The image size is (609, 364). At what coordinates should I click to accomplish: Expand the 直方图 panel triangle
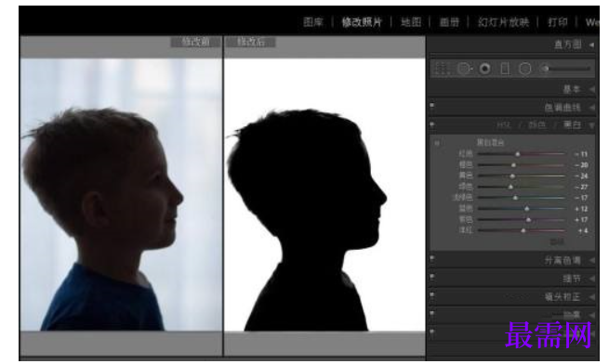591,45
